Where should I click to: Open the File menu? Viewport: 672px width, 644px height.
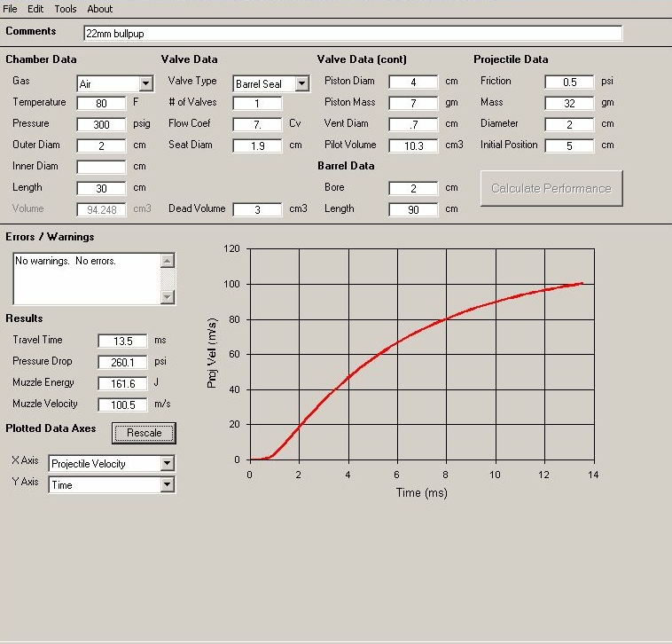click(11, 9)
